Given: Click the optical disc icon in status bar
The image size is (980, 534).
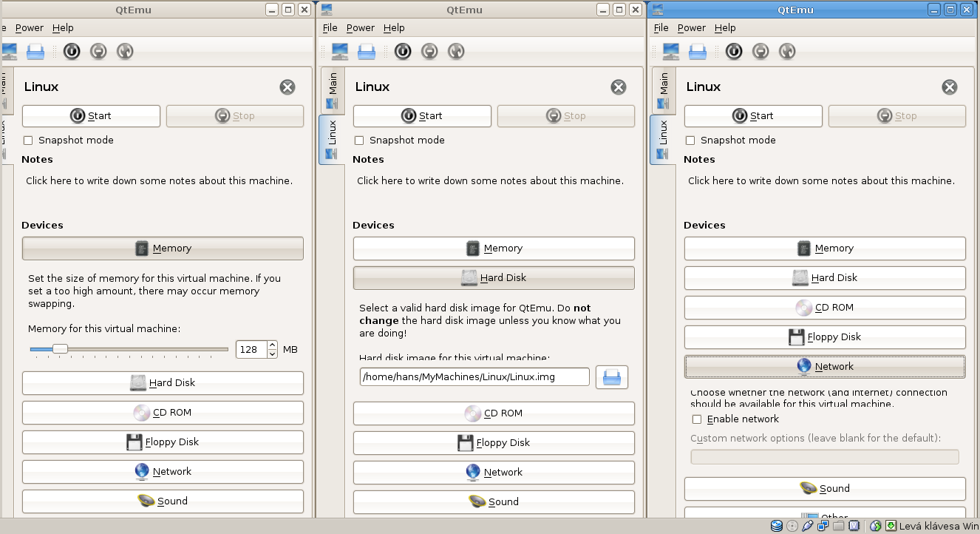Looking at the screenshot, I should (792, 526).
